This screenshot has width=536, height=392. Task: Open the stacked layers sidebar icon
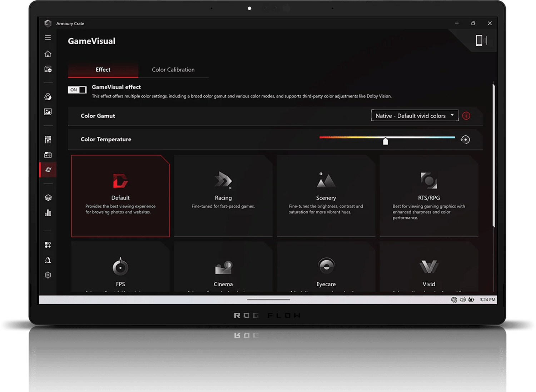click(48, 198)
